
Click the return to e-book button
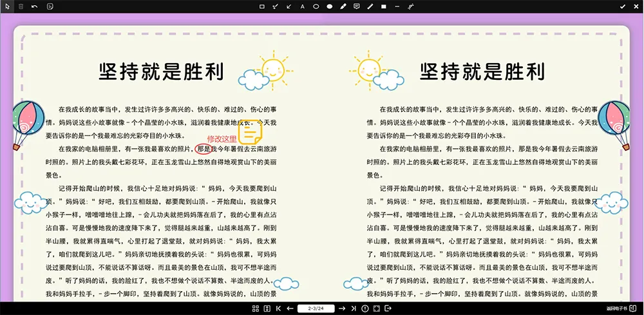[x=622, y=309]
